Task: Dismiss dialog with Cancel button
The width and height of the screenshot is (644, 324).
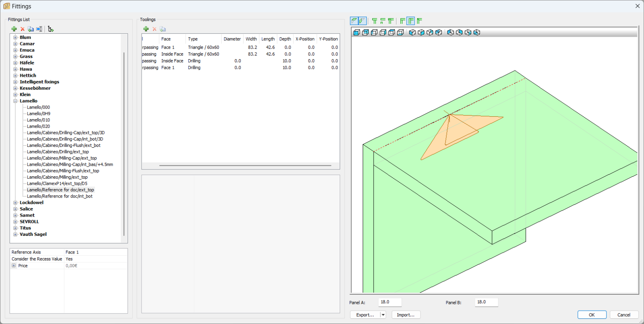Action: 624,315
